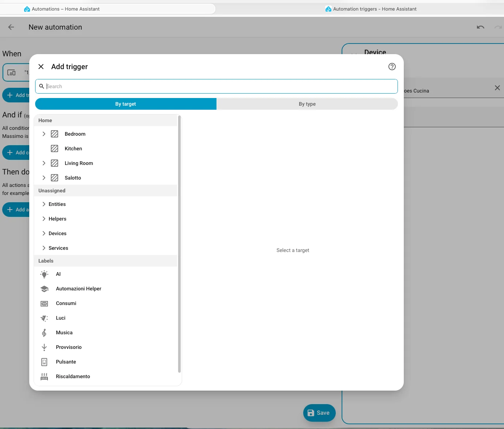The height and width of the screenshot is (429, 504).
Task: Select Pulsante label icon
Action: 44,362
